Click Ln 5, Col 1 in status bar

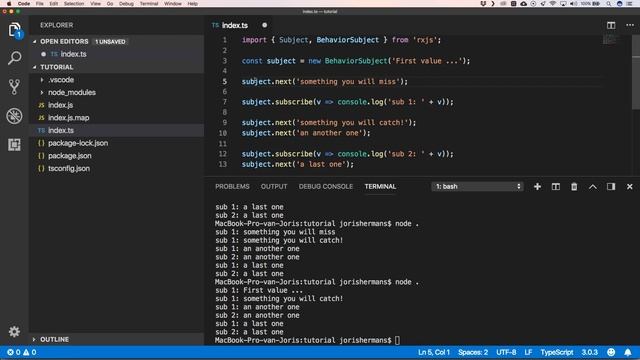433,352
